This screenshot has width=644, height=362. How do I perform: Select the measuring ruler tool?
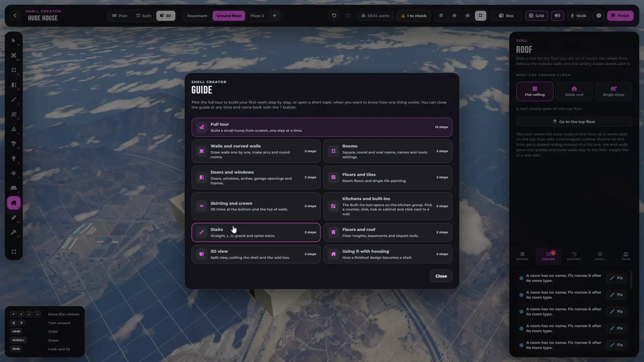click(14, 218)
